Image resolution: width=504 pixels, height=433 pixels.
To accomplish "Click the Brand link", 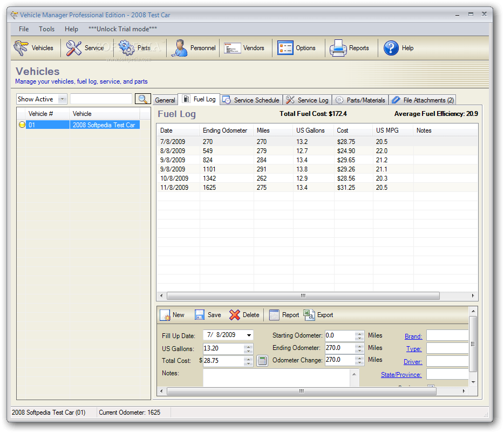I will click(x=413, y=335).
